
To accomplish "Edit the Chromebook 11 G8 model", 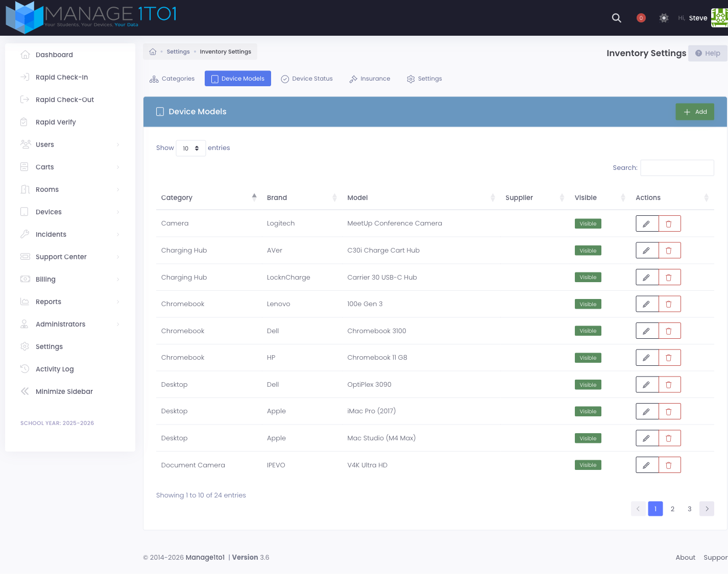I will click(647, 358).
